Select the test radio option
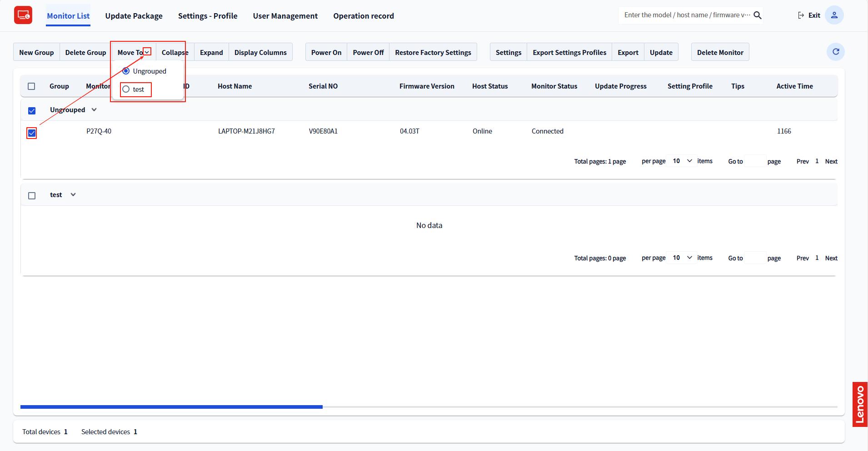The width and height of the screenshot is (868, 451). click(x=126, y=89)
